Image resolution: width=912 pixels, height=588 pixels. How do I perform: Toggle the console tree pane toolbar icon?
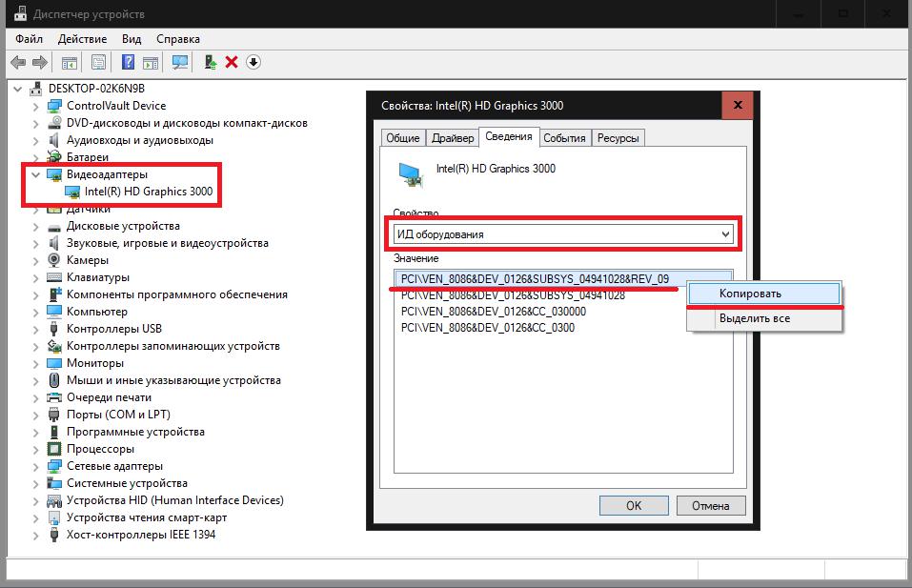tap(70, 62)
